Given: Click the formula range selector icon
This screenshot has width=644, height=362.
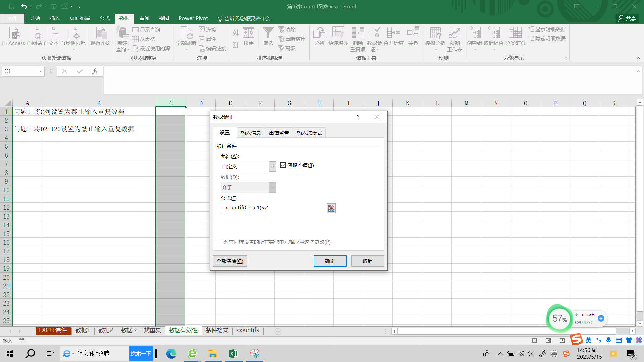Looking at the screenshot, I should [x=331, y=208].
